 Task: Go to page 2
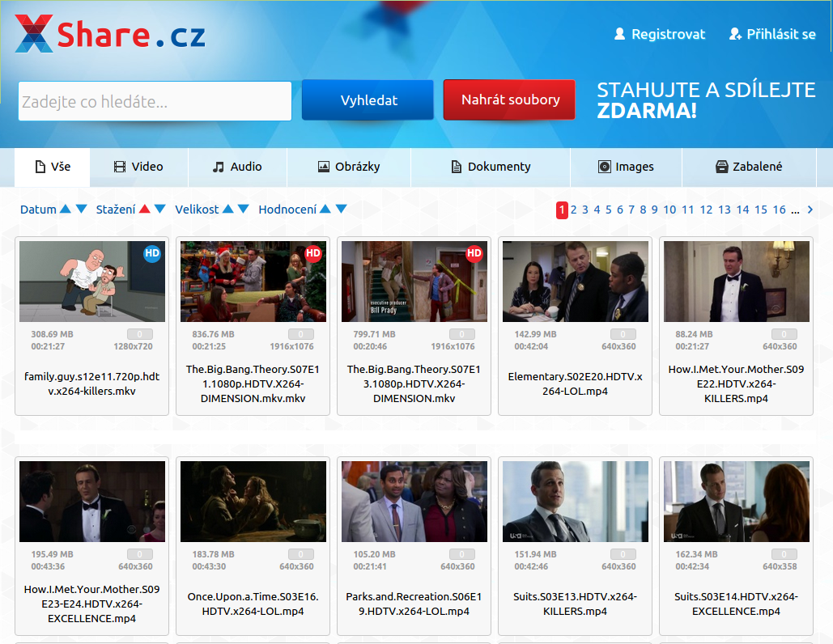click(574, 210)
